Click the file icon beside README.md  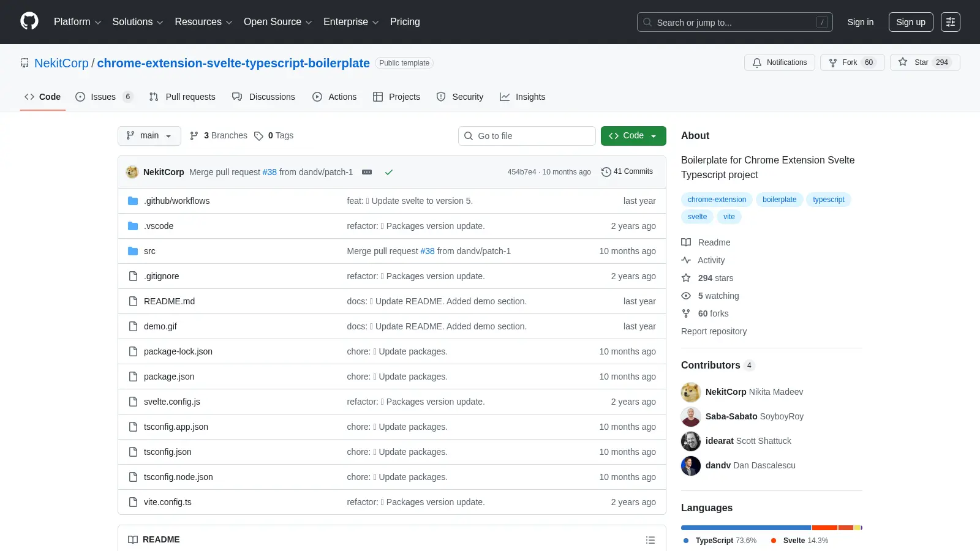(133, 301)
